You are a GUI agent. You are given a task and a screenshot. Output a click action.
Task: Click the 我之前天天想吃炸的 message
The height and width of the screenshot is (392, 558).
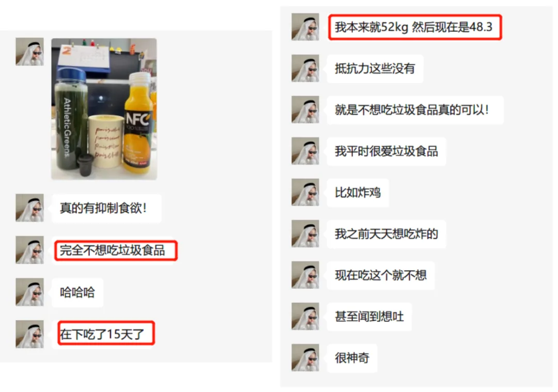click(386, 234)
